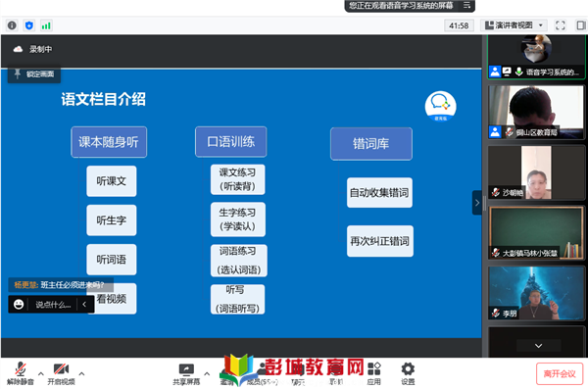588x389 pixels.
Task: Collapse the participant video side panel
Action: tap(476, 203)
